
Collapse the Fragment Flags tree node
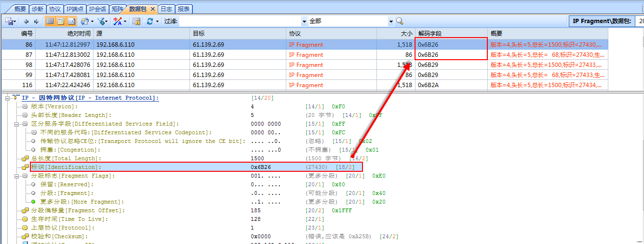click(17, 176)
